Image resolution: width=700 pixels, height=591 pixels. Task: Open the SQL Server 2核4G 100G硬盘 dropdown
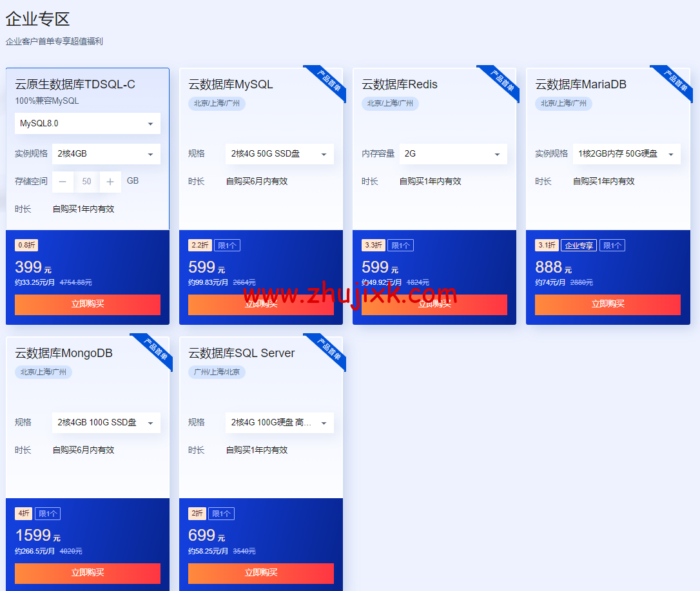coord(279,423)
